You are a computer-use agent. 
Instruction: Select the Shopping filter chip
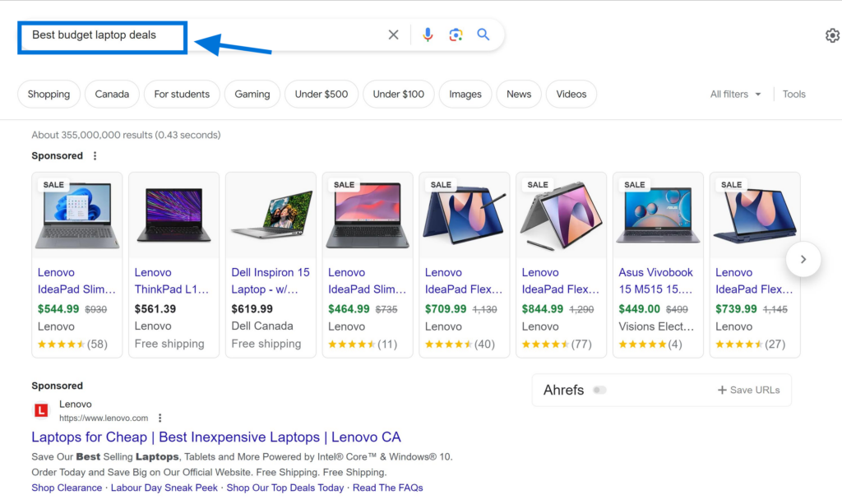click(x=49, y=94)
